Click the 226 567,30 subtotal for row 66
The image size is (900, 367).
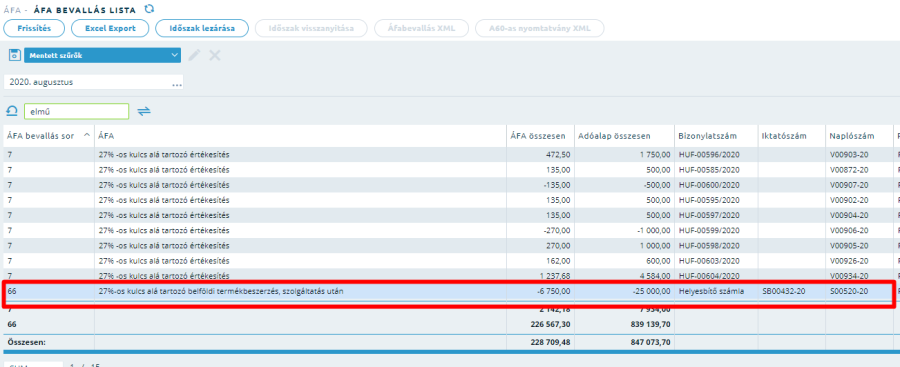pos(549,324)
